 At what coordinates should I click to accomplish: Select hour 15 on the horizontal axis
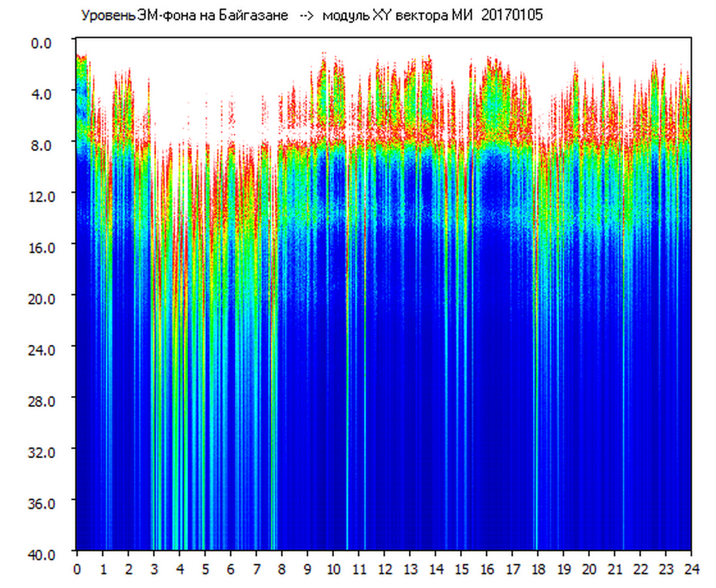[x=461, y=568]
